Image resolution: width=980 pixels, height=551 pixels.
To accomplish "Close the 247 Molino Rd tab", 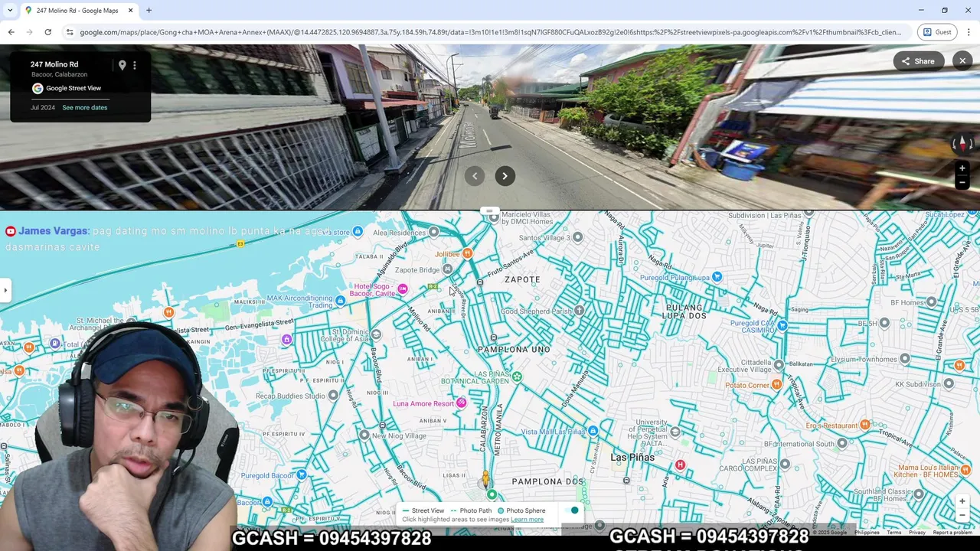I will coord(130,11).
